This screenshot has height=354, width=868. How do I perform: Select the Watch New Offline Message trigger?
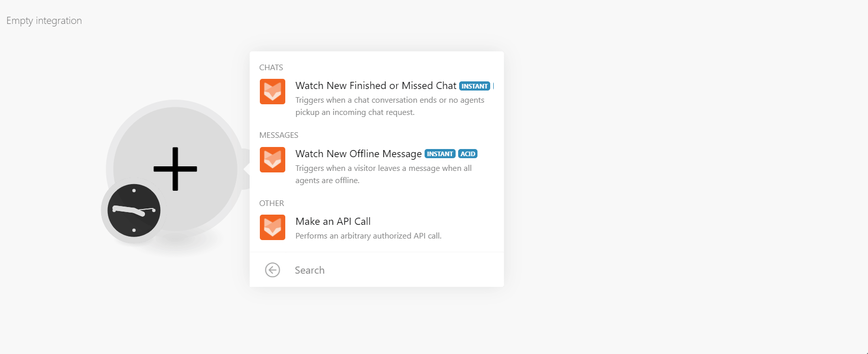pos(377,166)
